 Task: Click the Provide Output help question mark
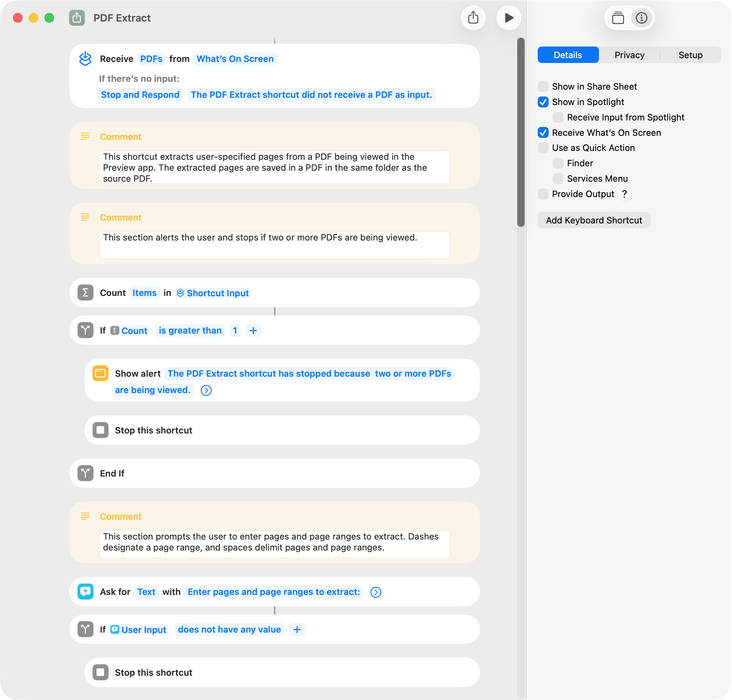tap(624, 194)
